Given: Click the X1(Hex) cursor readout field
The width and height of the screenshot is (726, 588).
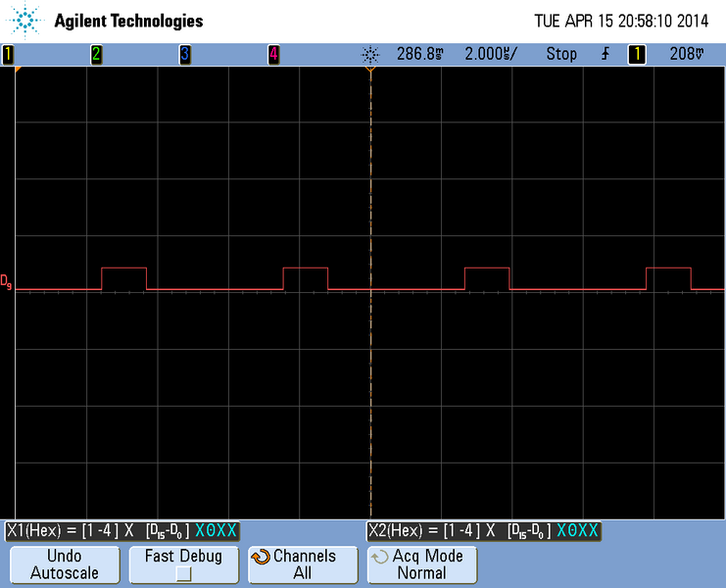Looking at the screenshot, I should click(x=122, y=530).
